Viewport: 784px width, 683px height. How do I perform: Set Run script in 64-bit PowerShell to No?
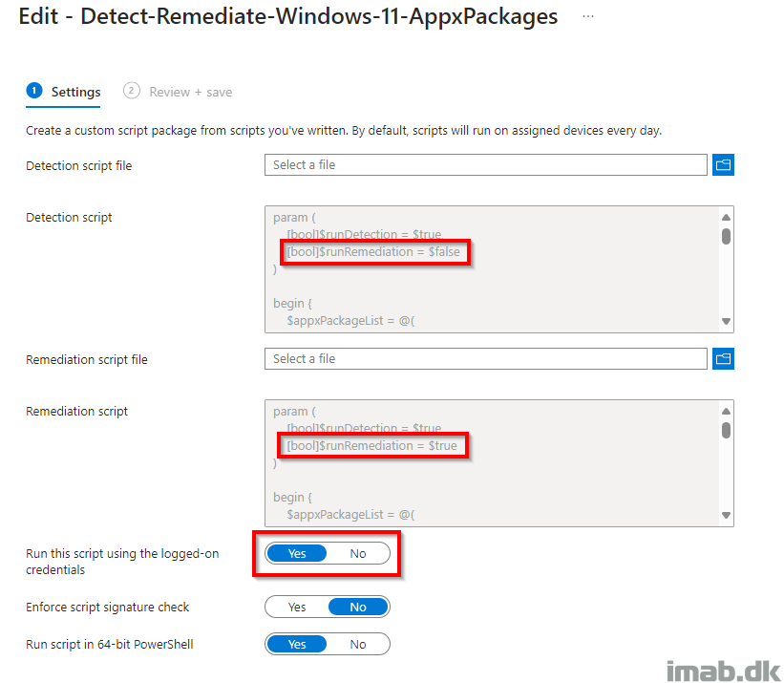[358, 644]
